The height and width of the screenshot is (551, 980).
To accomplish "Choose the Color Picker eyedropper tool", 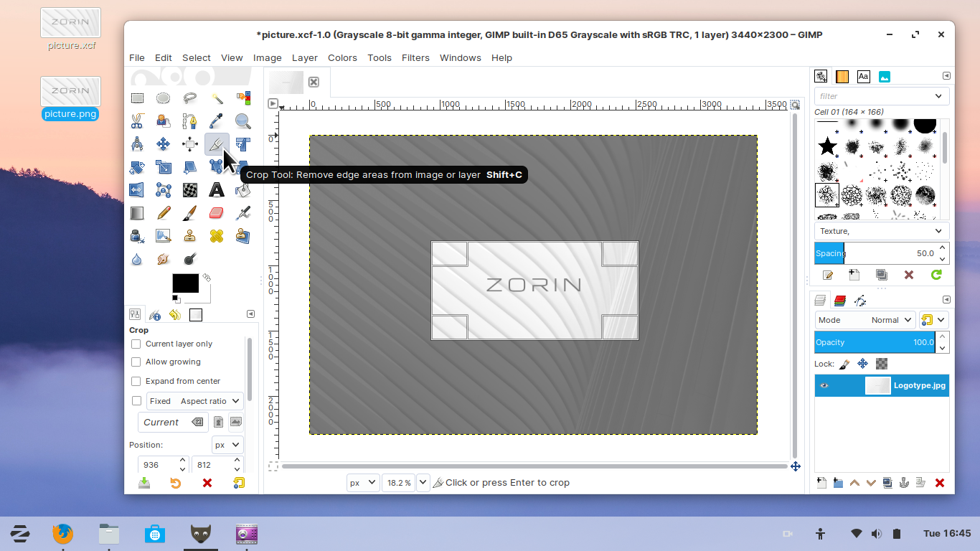I will point(217,121).
